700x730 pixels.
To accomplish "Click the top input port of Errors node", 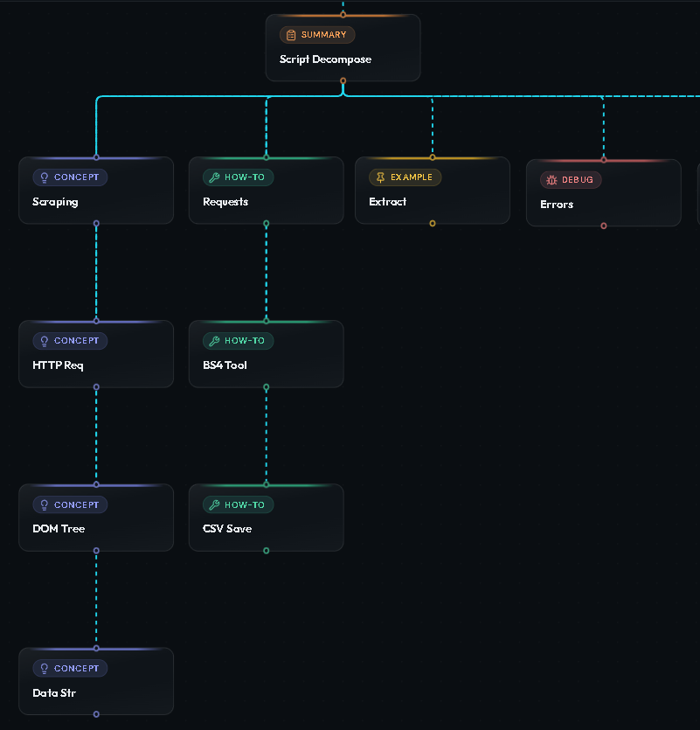I will (x=604, y=160).
